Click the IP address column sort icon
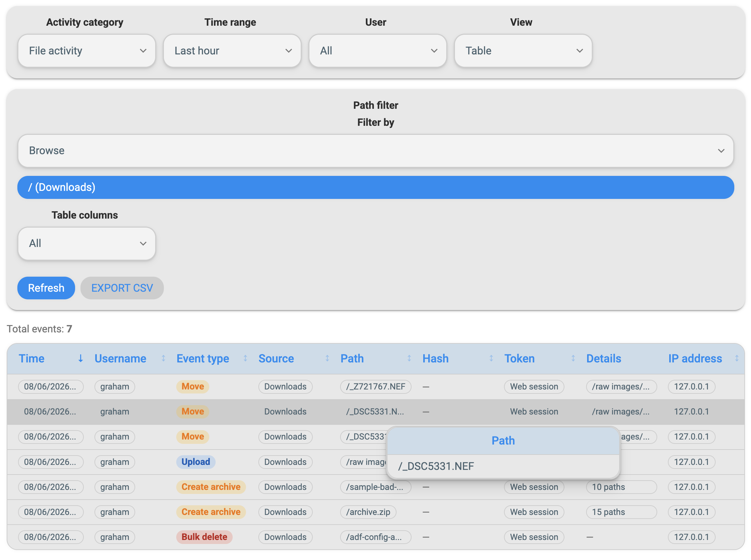The width and height of the screenshot is (751, 560). pyautogui.click(x=736, y=358)
